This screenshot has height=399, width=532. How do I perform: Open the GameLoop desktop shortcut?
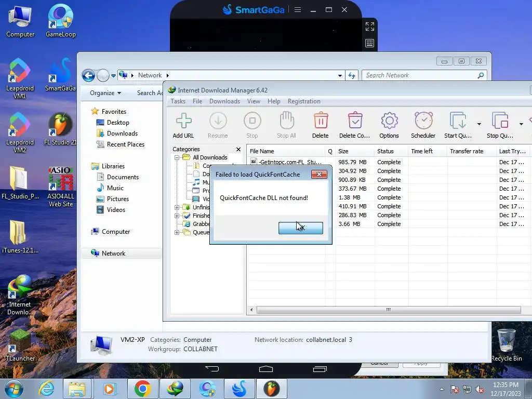pyautogui.click(x=61, y=21)
